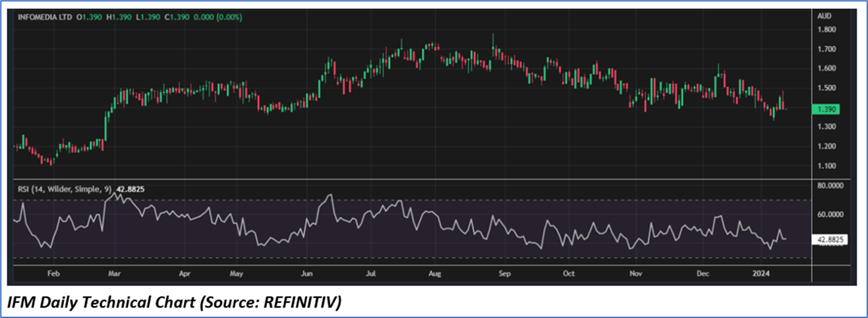Click the Jun label on the date axis
Image resolution: width=868 pixels, height=318 pixels.
[x=306, y=272]
